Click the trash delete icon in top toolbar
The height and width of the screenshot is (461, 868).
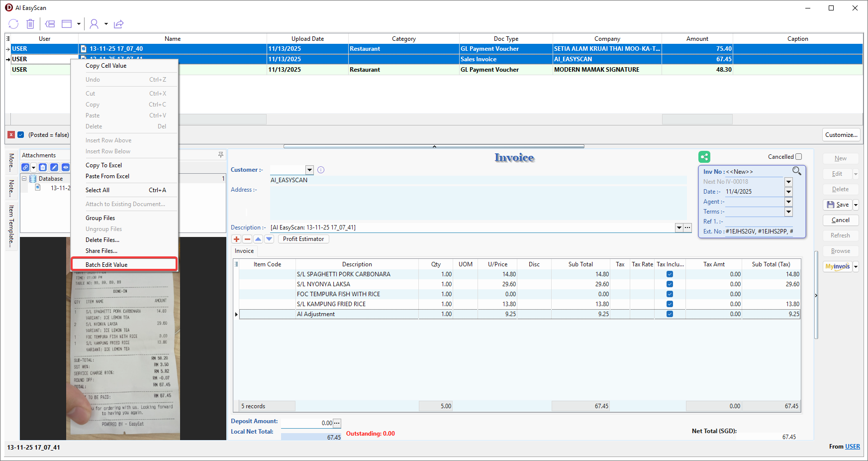point(30,24)
